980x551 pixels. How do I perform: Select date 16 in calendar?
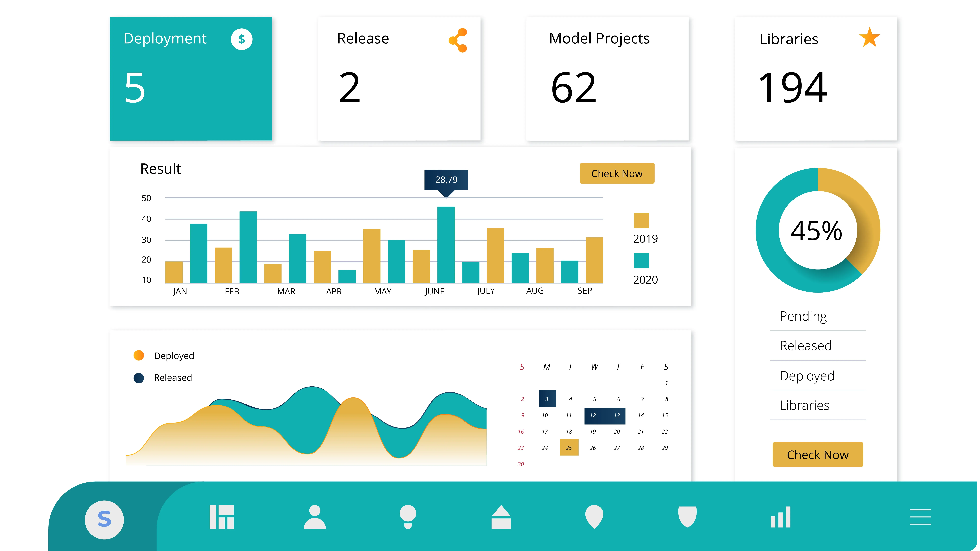(x=521, y=432)
